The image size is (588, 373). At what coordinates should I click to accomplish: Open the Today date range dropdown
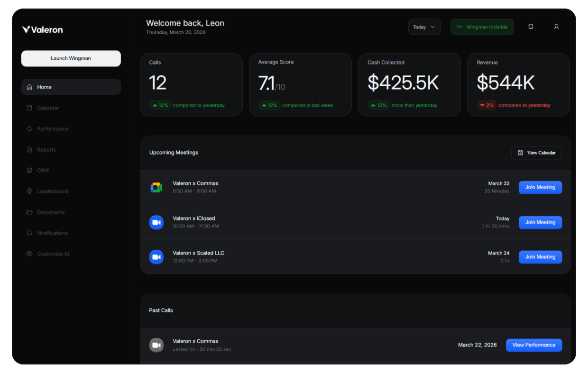424,27
